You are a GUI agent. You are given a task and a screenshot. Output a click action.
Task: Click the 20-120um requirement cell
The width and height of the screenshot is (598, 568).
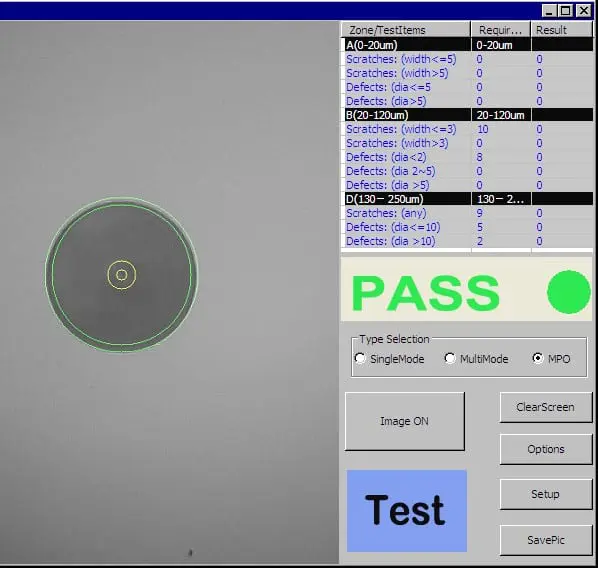pyautogui.click(x=501, y=115)
